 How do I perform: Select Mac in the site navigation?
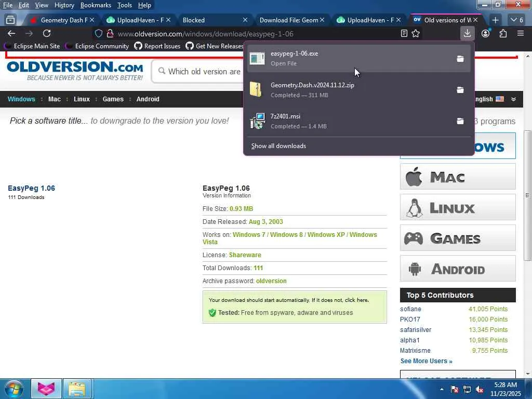point(54,99)
